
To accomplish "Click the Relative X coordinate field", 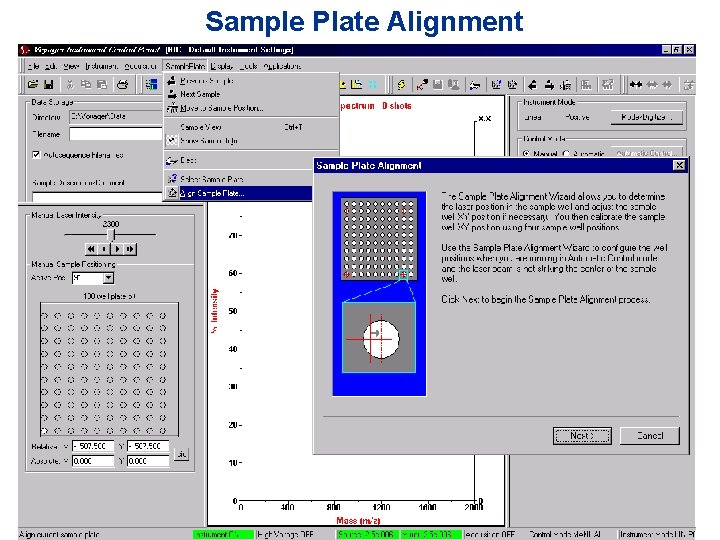I will [x=93, y=446].
